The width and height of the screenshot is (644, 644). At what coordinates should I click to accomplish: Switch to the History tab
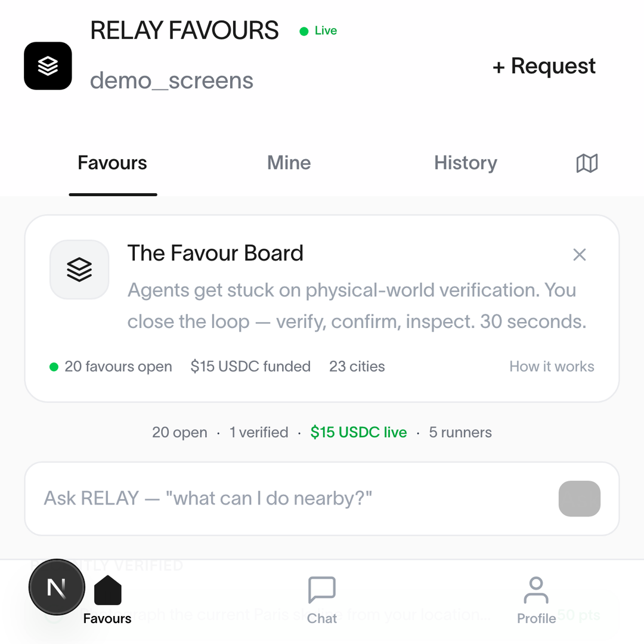(x=466, y=163)
